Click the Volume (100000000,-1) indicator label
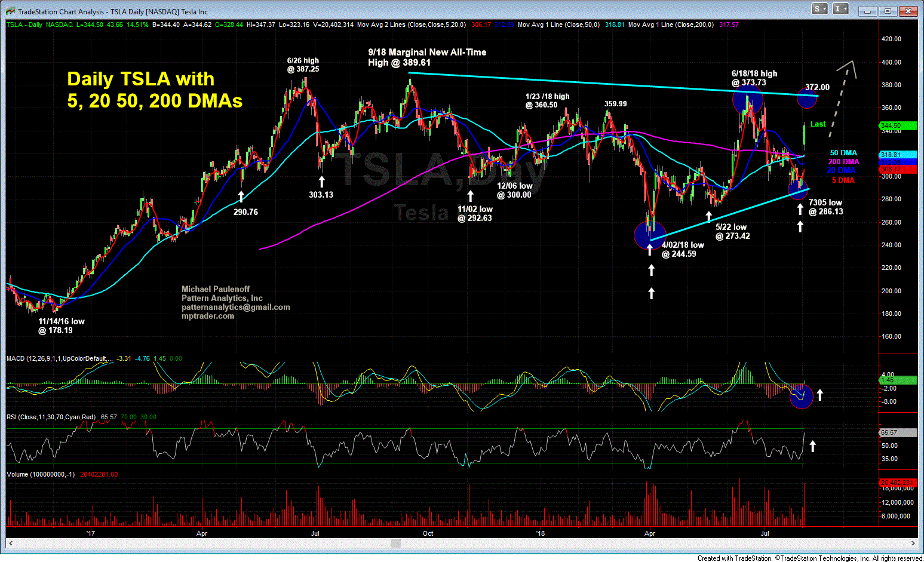924x562 pixels. click(41, 474)
